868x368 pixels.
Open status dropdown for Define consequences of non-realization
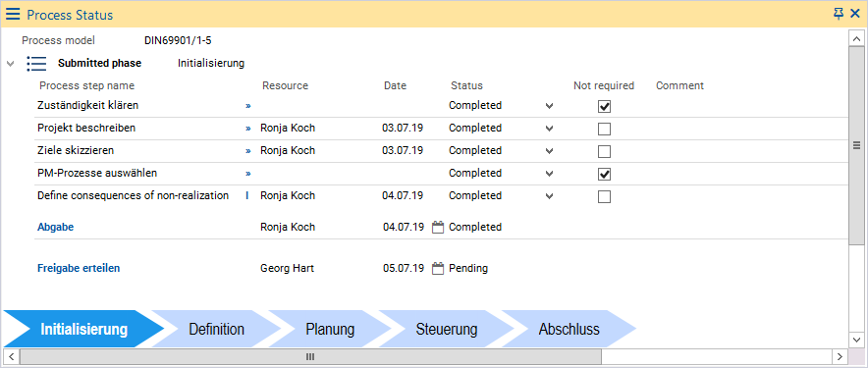pos(549,196)
